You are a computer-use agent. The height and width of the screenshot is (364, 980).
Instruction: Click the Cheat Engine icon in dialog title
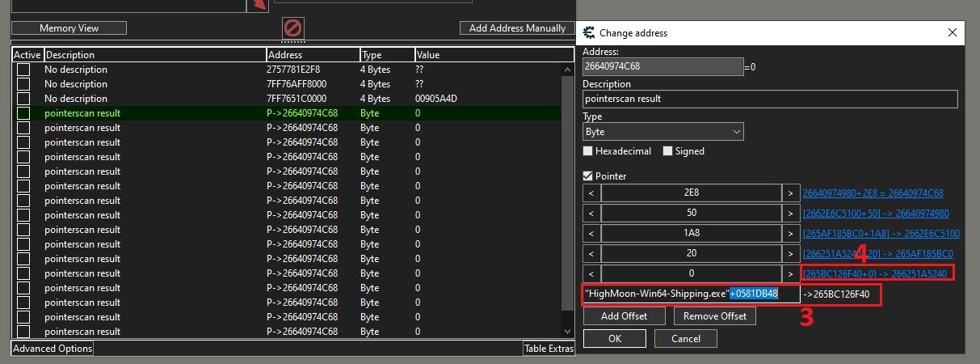pos(587,33)
